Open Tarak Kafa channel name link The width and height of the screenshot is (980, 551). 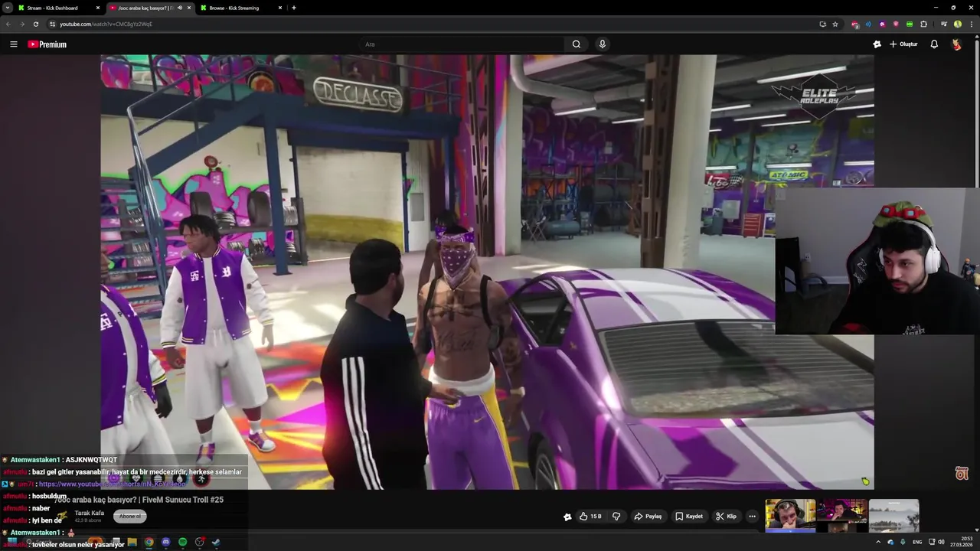89,514
